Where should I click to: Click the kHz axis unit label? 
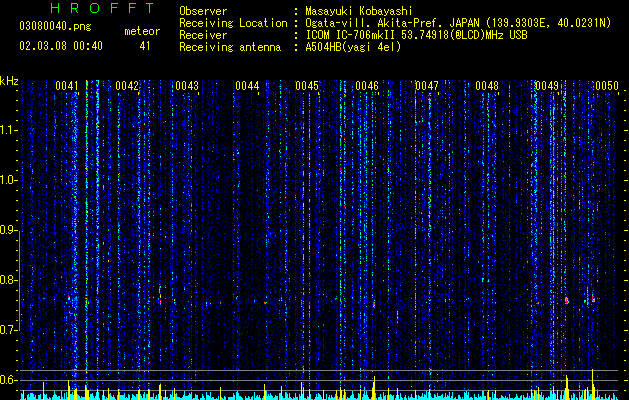point(9,81)
